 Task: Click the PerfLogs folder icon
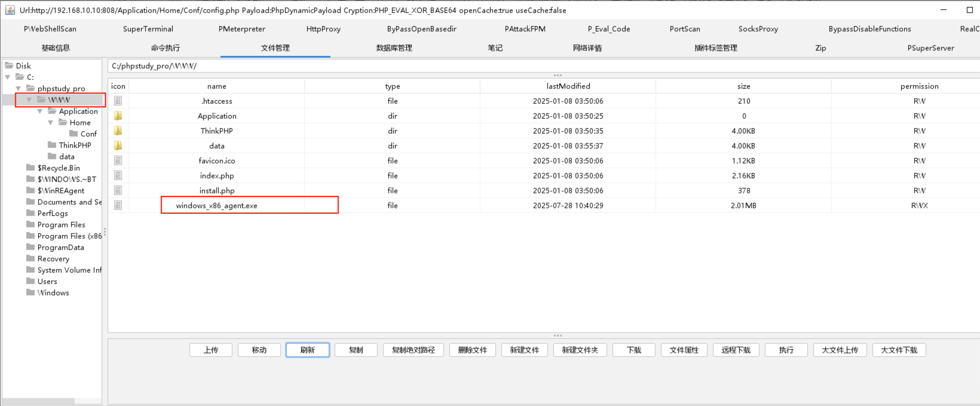coord(30,213)
